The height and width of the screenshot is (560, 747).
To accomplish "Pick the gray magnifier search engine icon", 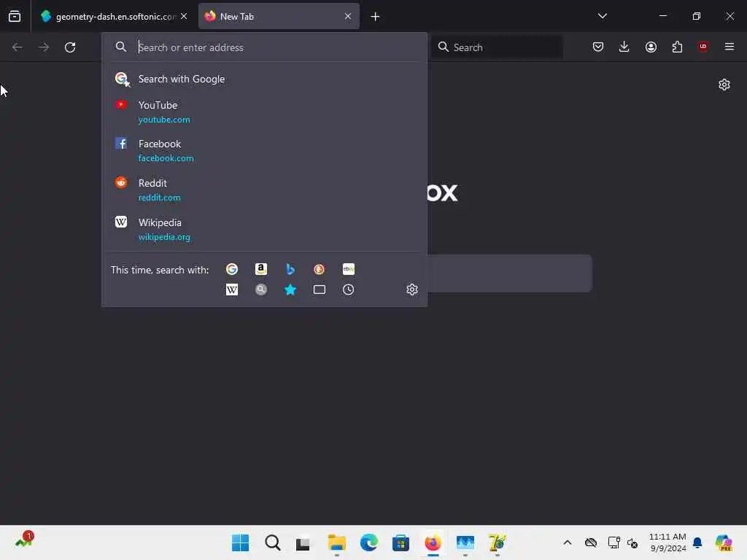I will (x=261, y=289).
